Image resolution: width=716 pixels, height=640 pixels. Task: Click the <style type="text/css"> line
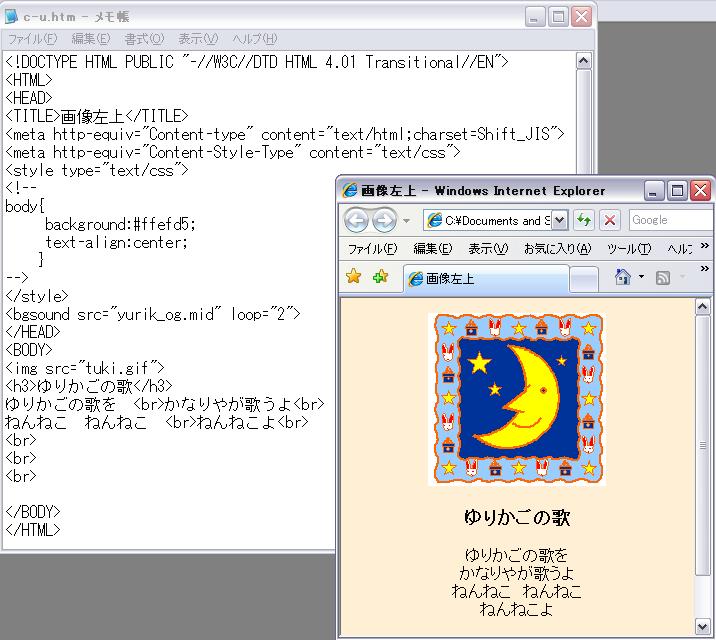point(96,170)
